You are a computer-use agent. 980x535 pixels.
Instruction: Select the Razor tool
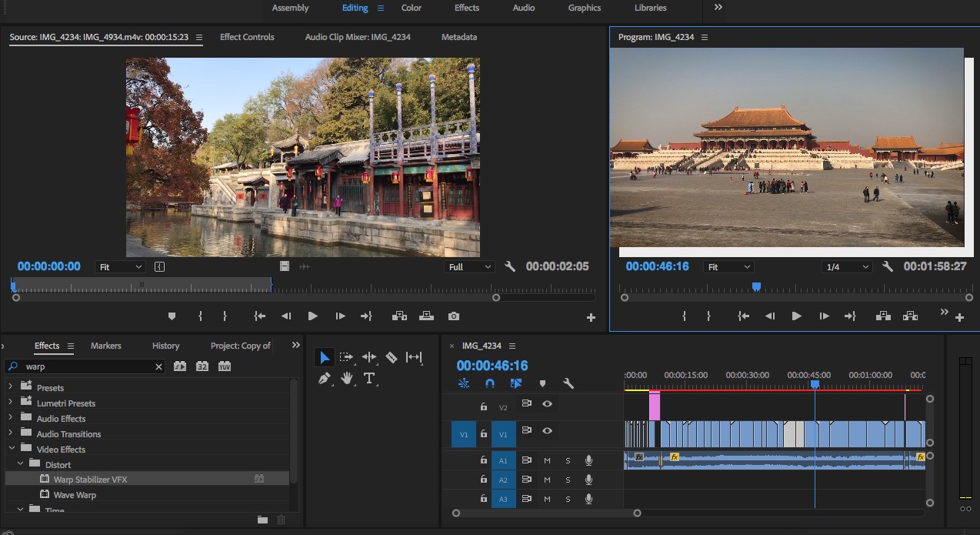392,357
